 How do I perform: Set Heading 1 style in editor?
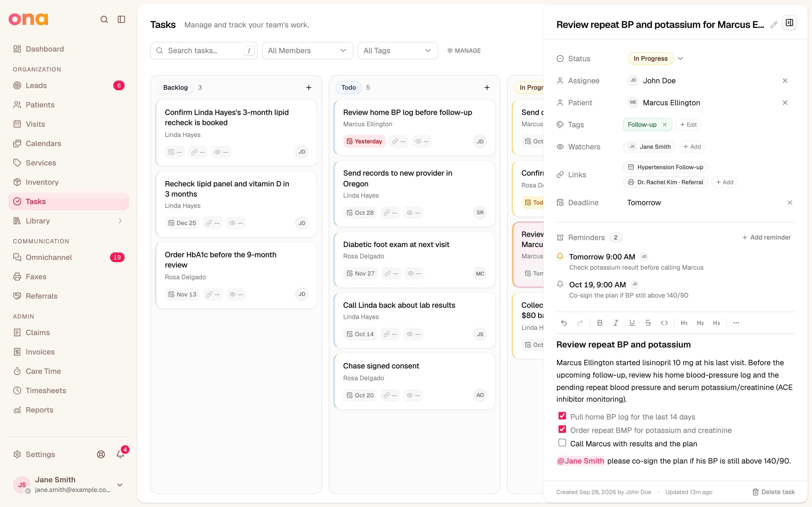click(x=684, y=323)
